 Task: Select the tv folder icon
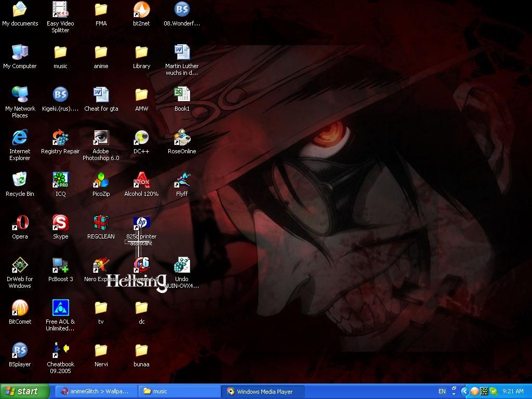coord(101,308)
